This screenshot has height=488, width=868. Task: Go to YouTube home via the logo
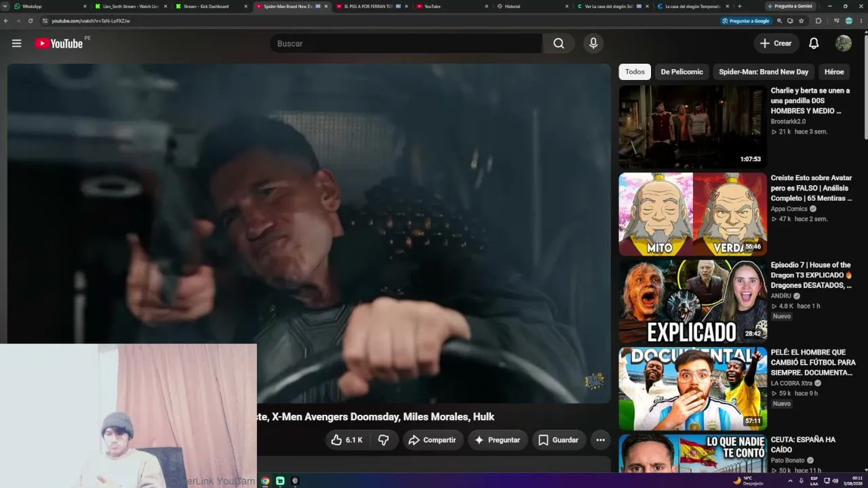tap(59, 43)
